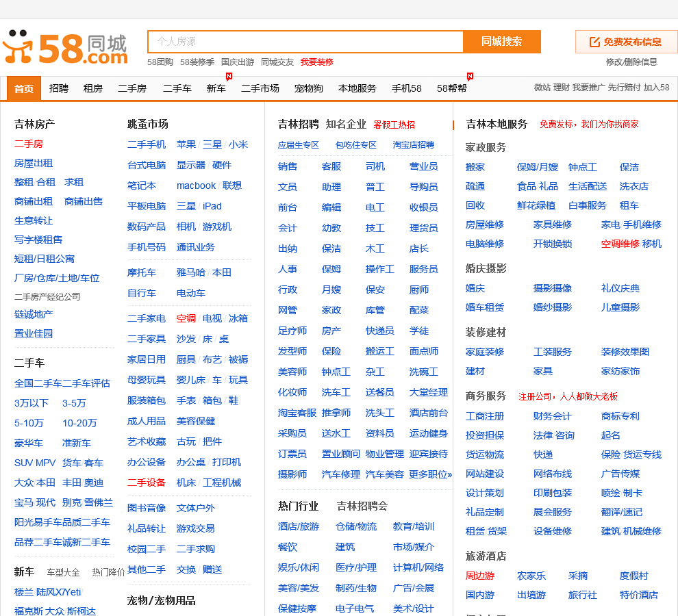The width and height of the screenshot is (678, 616).
Task: Open 58帮帮 nav tab
Action: click(x=451, y=88)
